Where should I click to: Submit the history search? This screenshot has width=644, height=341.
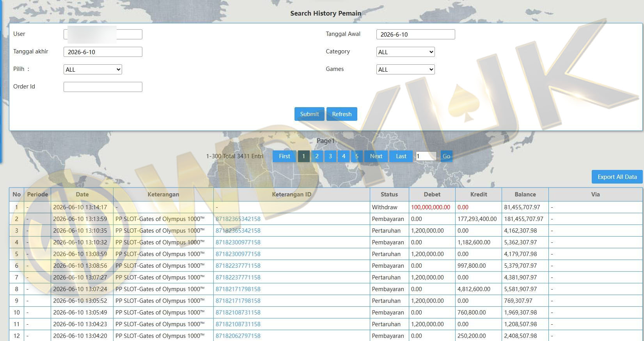309,114
